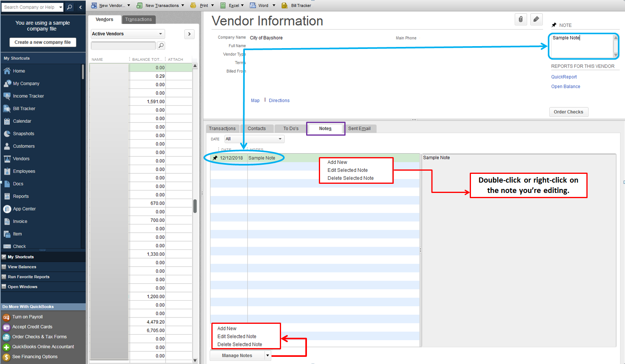Click the Turn on Payroll icon
The image size is (625, 364).
(6, 317)
